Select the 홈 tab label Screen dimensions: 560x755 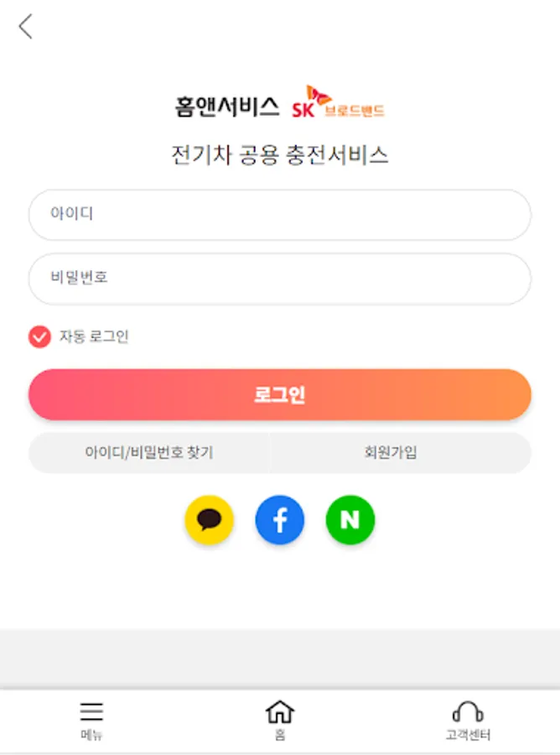click(x=280, y=736)
